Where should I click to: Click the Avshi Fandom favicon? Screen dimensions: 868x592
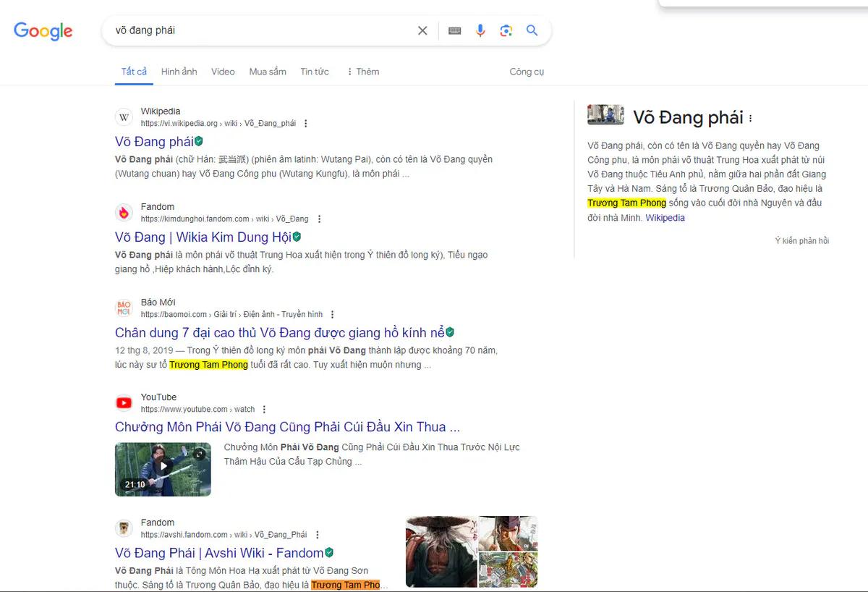(124, 528)
